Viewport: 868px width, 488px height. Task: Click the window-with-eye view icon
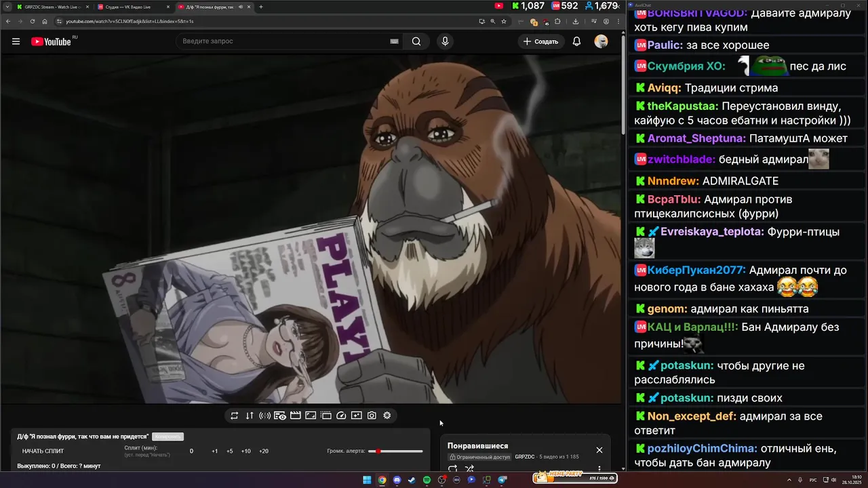[x=280, y=415]
